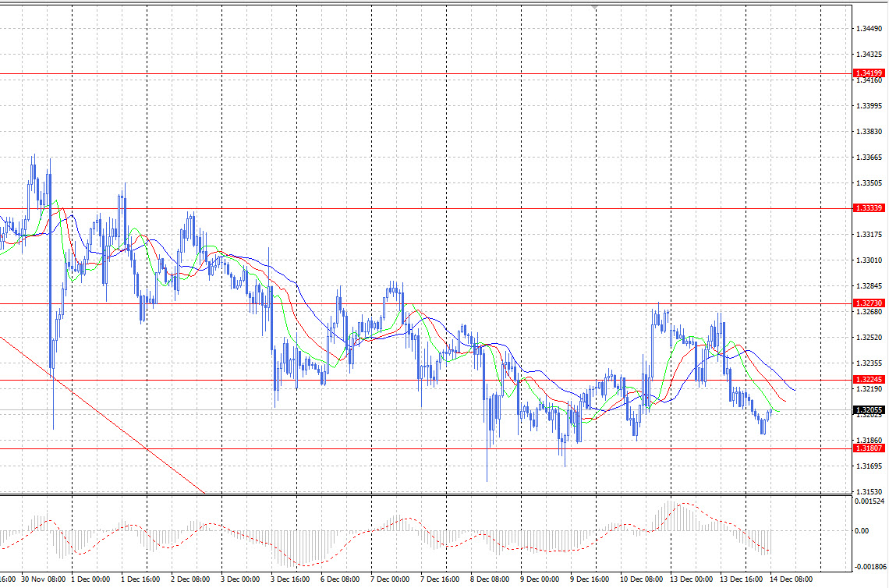The width and height of the screenshot is (889, 588).
Task: Click the 7 Dec 00:00 time label
Action: pyautogui.click(x=390, y=579)
